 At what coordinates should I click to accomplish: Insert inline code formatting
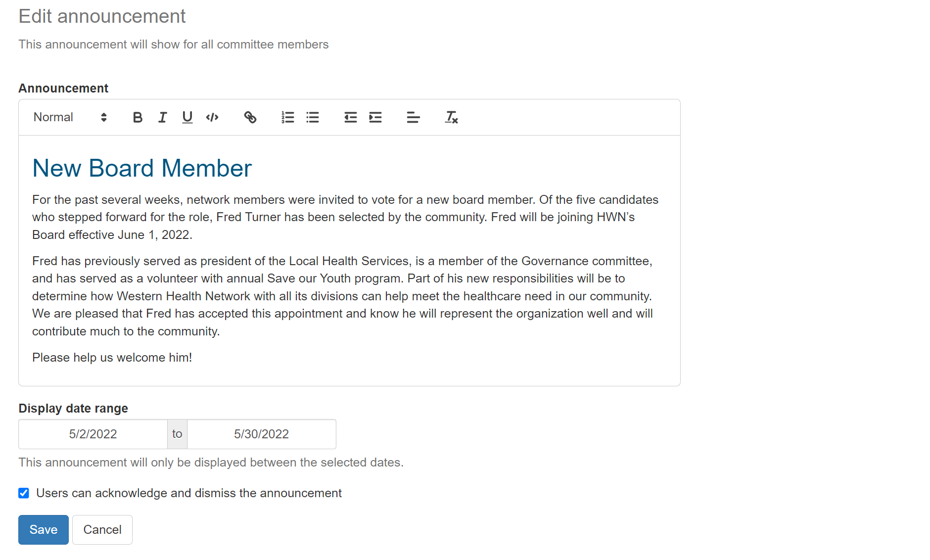(x=212, y=117)
